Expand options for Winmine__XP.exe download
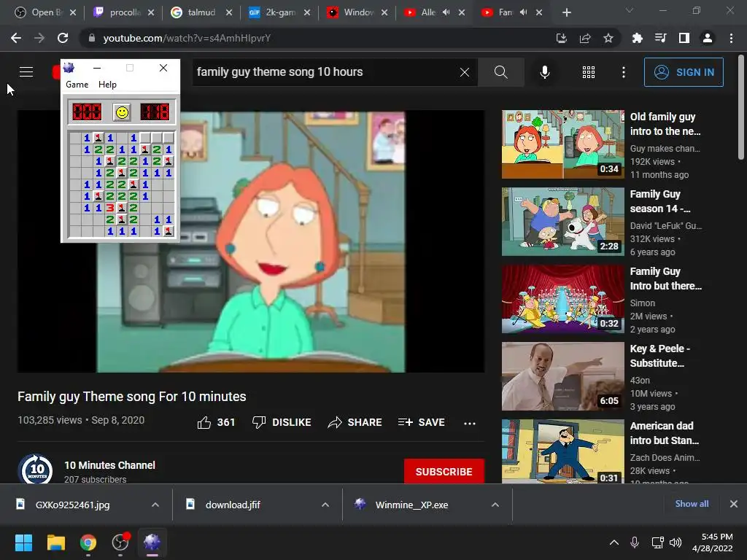747x560 pixels. tap(495, 505)
